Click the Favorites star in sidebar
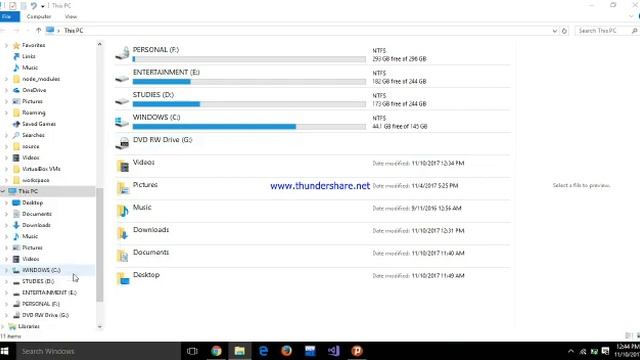This screenshot has width=640, height=360. tap(16, 45)
